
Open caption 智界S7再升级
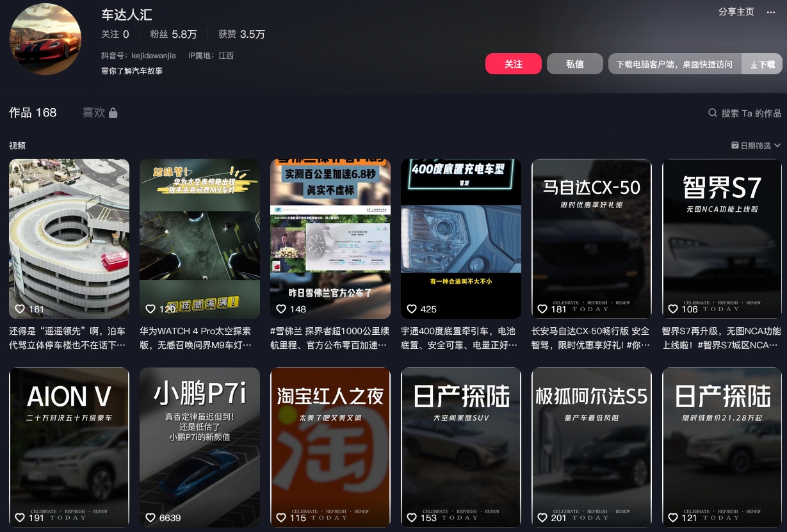coord(722,338)
